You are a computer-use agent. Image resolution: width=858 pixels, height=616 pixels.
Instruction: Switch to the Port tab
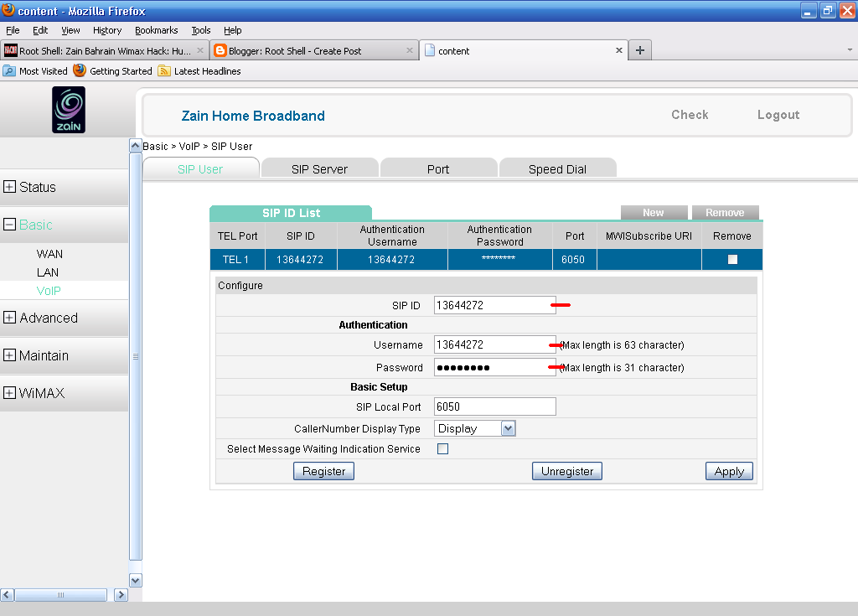(438, 168)
